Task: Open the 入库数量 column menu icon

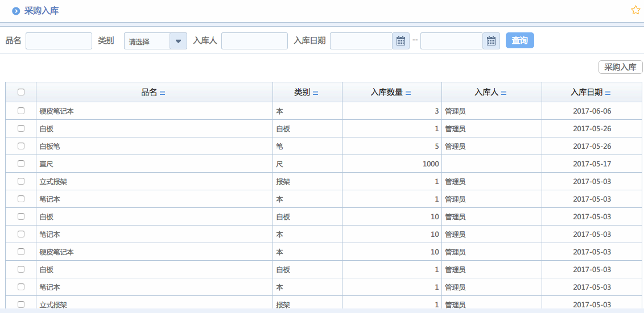Action: [x=408, y=93]
